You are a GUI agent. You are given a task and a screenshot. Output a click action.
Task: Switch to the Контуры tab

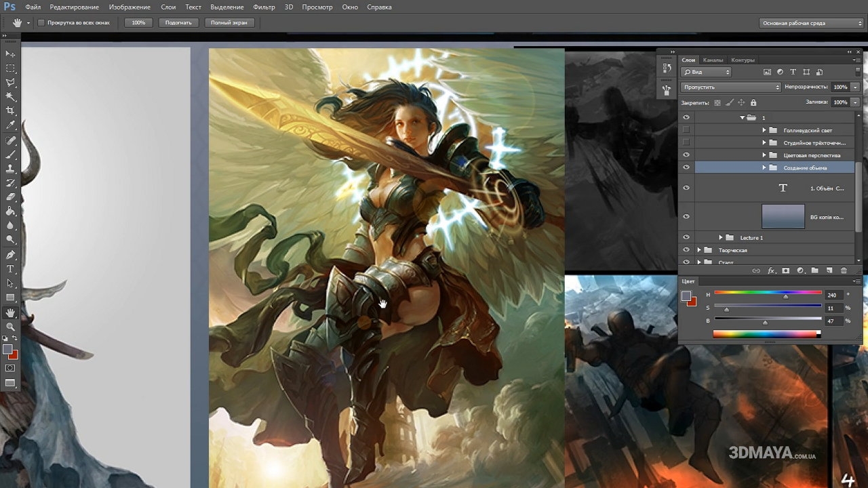743,60
